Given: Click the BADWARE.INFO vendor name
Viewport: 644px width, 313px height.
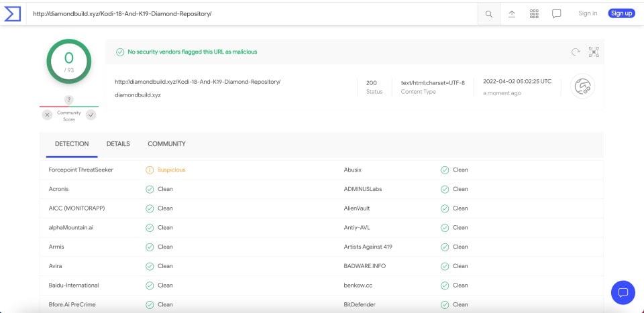Looking at the screenshot, I should (365, 266).
